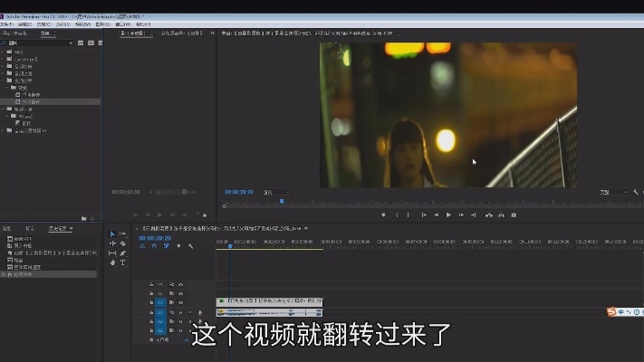Step back one frame in Program Monitor
Viewport: 644px width, 362px height.
coord(437,215)
